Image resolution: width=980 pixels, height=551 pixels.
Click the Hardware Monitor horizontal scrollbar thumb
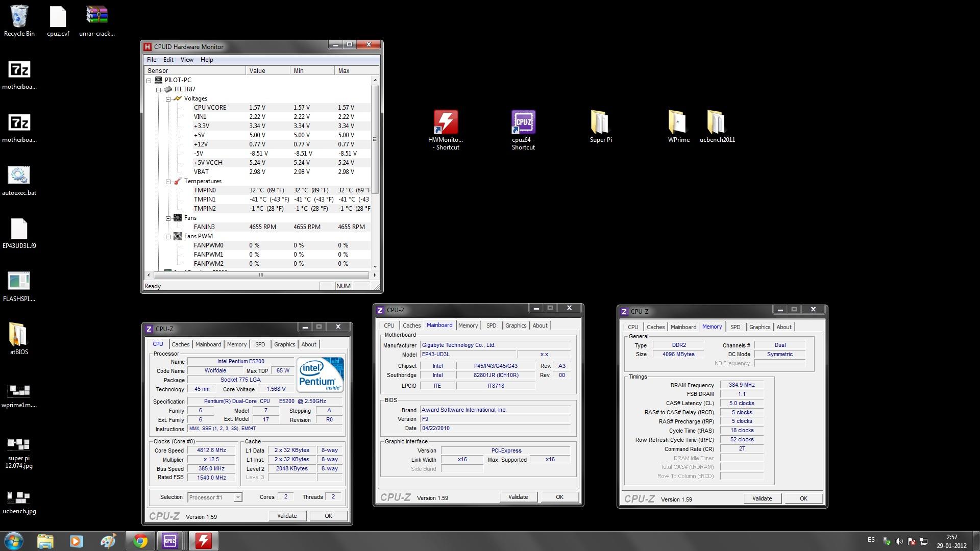261,275
